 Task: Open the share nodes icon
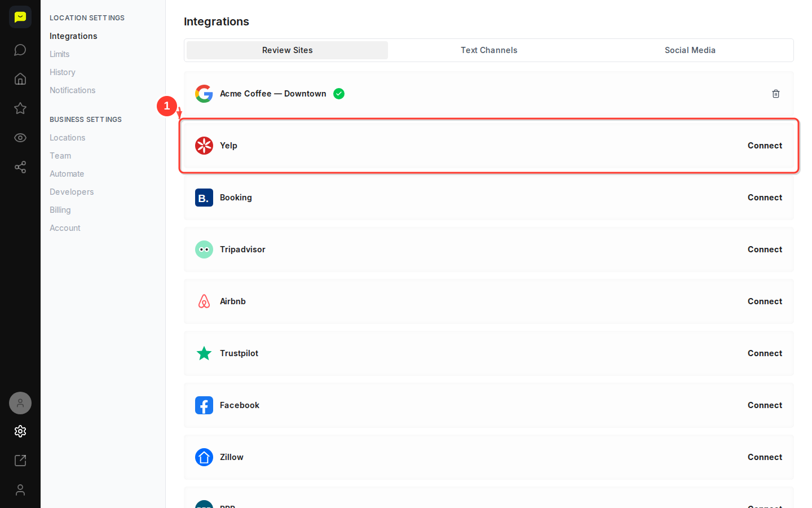click(x=20, y=167)
